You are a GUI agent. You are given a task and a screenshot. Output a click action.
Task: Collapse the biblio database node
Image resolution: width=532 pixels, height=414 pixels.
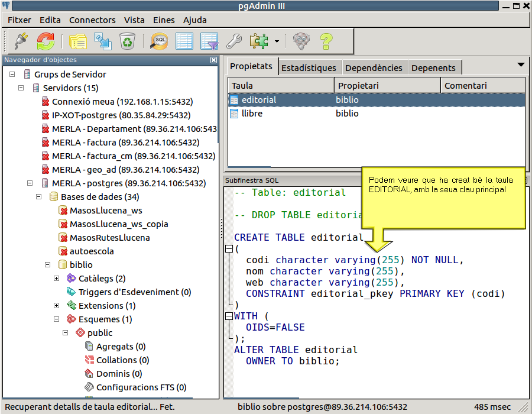tap(47, 264)
